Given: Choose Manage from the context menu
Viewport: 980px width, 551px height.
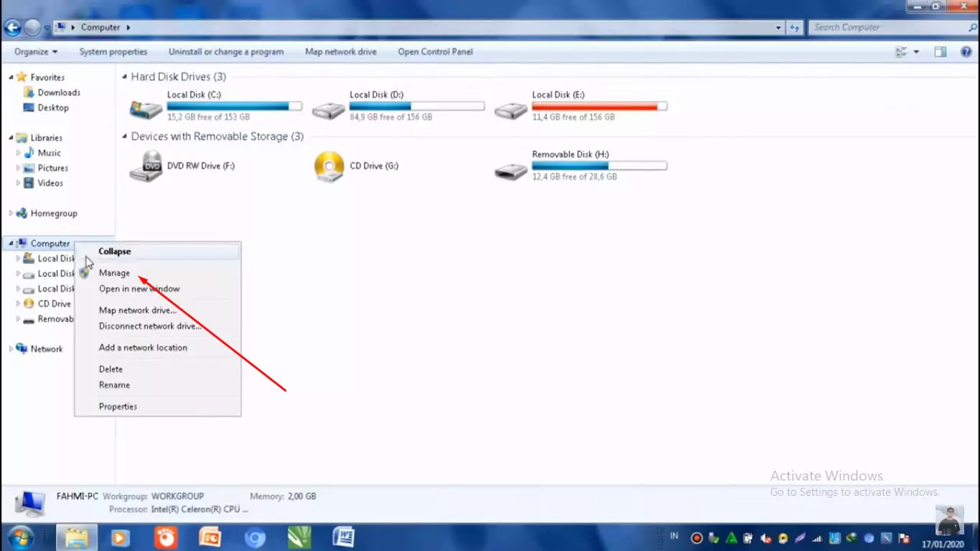Looking at the screenshot, I should point(158,273).
